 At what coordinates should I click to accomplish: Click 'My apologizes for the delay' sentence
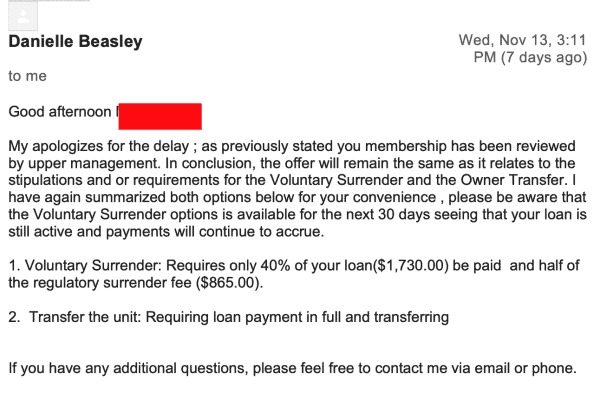click(99, 146)
